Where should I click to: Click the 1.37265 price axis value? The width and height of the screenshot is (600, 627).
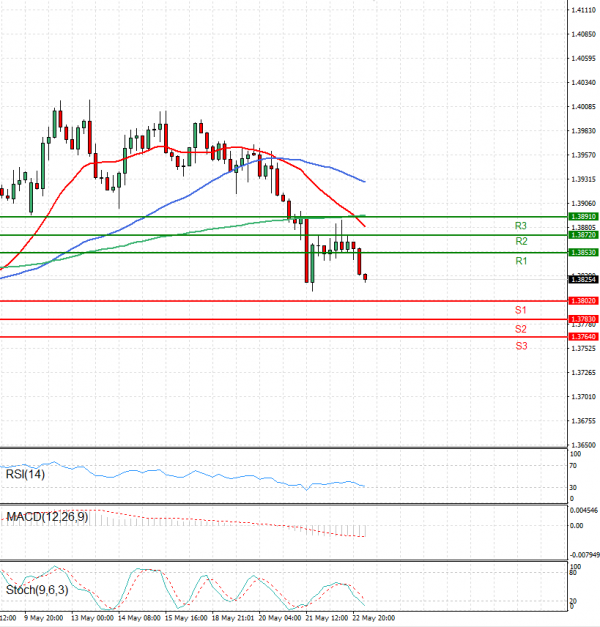[584, 372]
